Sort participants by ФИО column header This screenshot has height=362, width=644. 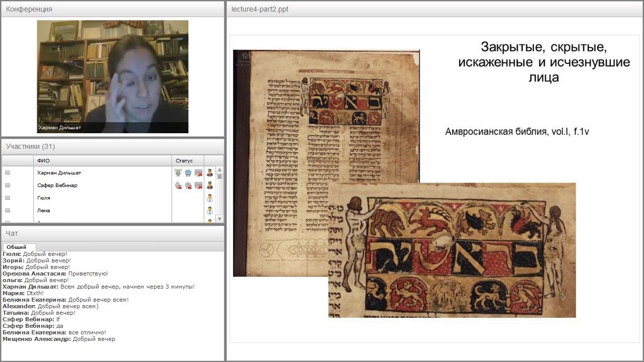(103, 160)
